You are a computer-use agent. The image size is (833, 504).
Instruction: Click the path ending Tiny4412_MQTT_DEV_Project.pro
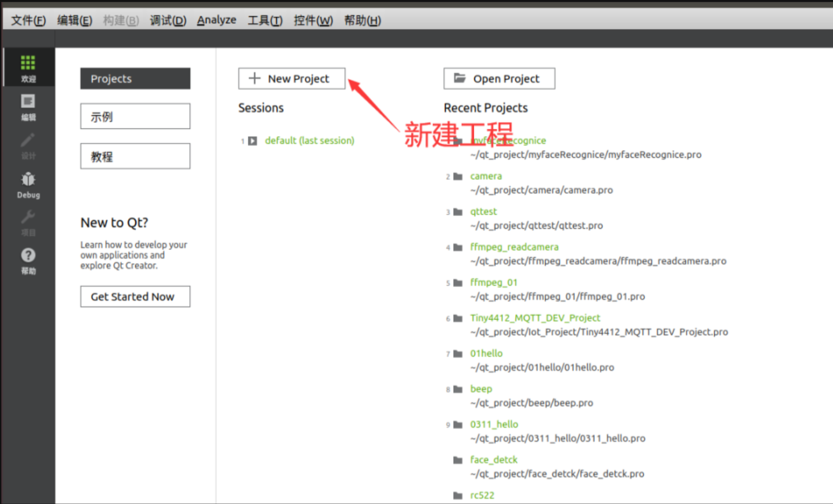click(x=599, y=332)
